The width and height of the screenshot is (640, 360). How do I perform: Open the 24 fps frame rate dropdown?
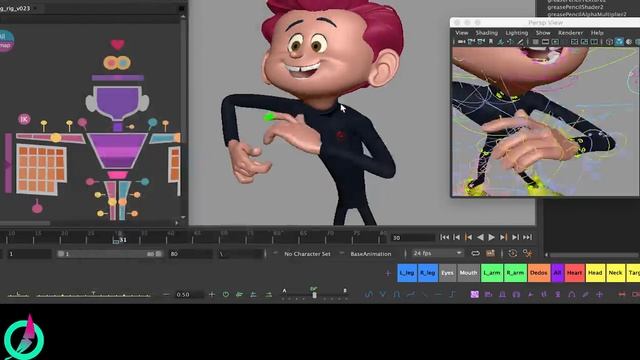pyautogui.click(x=437, y=253)
